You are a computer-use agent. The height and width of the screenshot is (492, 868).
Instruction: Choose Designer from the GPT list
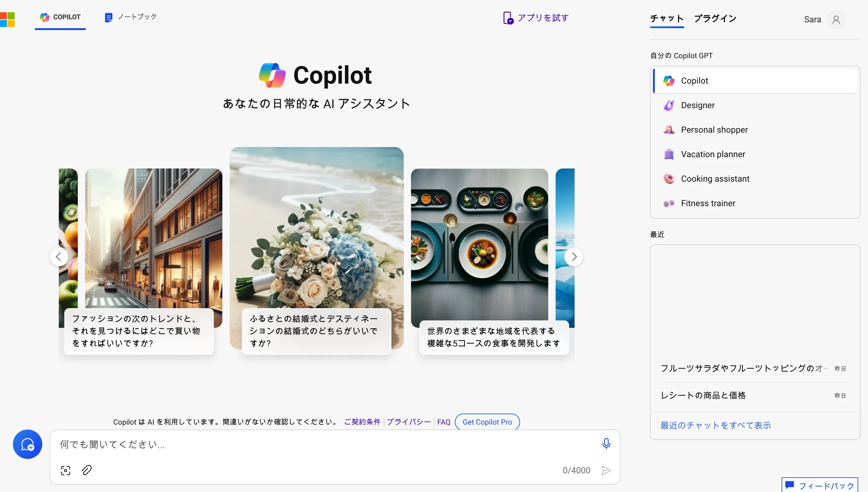tap(755, 105)
